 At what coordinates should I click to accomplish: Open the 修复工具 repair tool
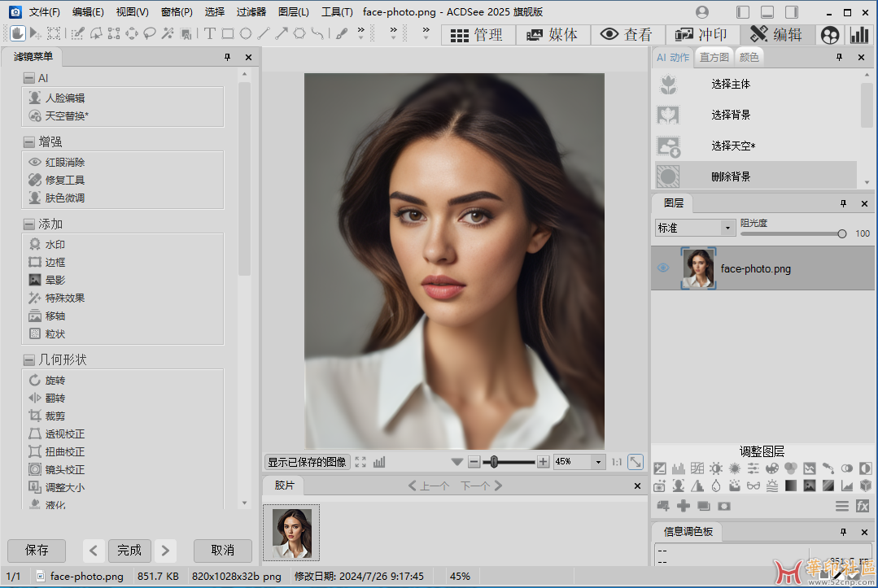point(65,180)
